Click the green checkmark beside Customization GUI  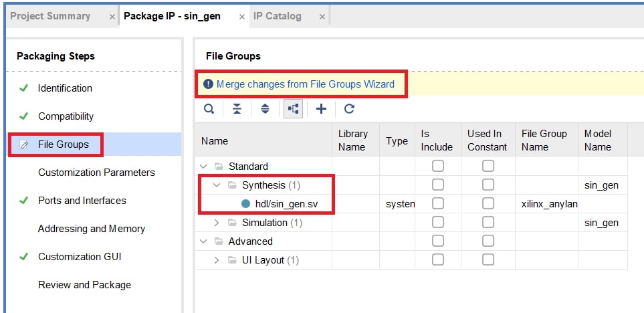(24, 257)
